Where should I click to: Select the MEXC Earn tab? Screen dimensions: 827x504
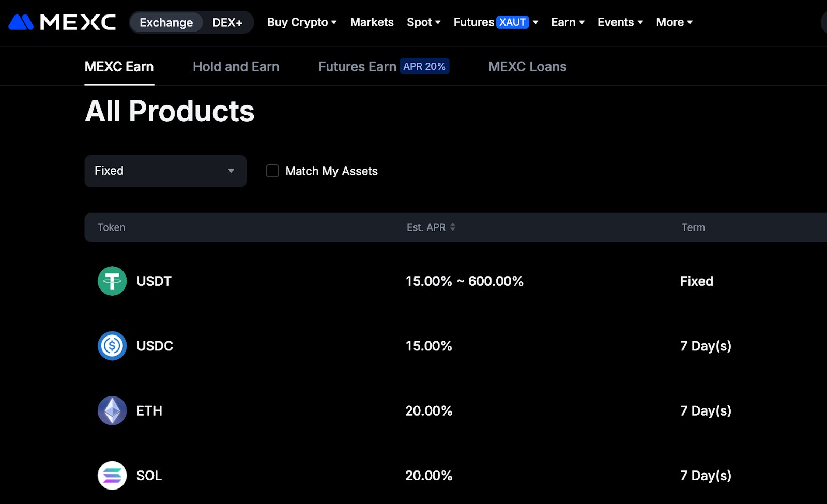pyautogui.click(x=119, y=67)
